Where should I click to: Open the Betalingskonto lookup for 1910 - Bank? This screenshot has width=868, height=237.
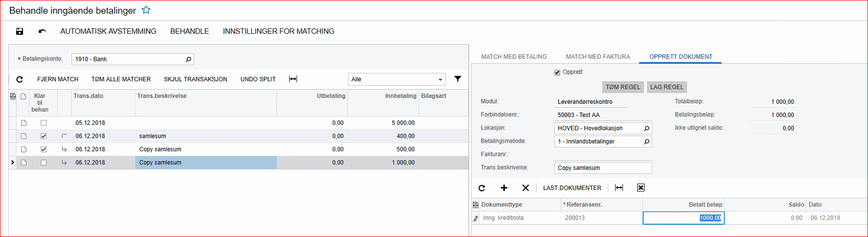click(x=188, y=59)
